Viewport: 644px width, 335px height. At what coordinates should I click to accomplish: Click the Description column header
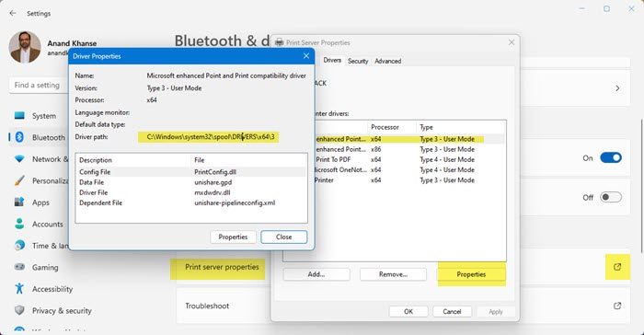pyautogui.click(x=133, y=160)
